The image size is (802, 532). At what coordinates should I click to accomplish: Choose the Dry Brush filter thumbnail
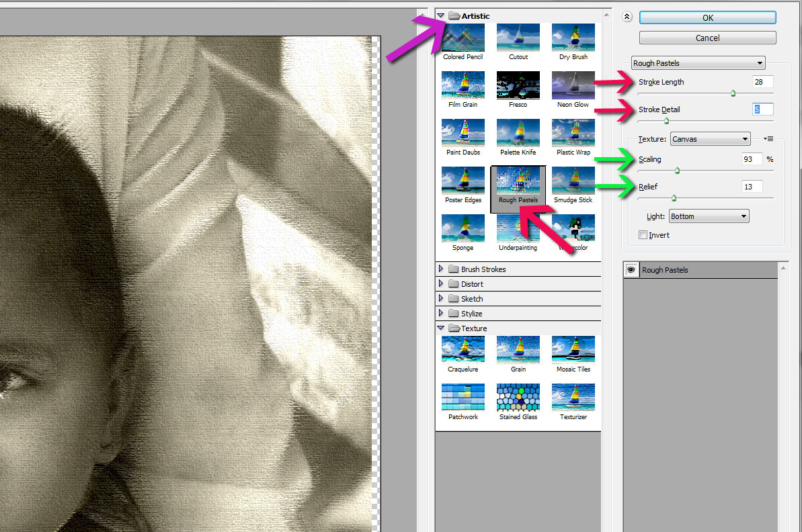click(x=573, y=38)
